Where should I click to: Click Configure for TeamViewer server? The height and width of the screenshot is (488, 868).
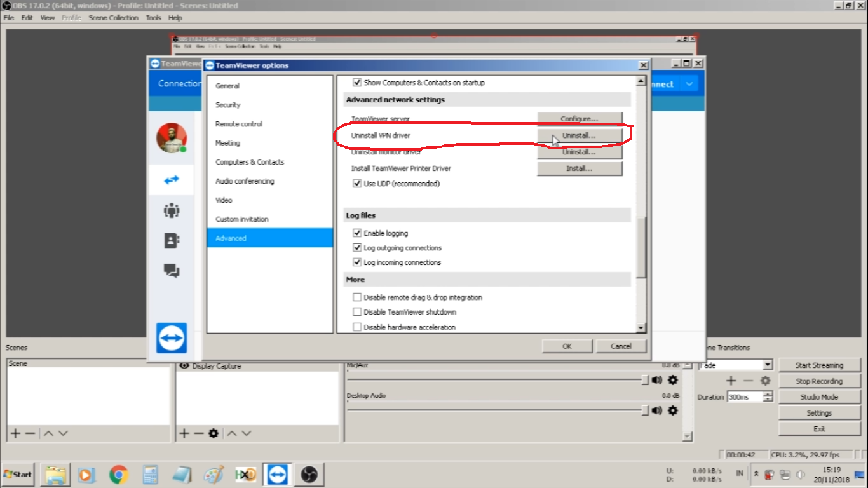580,119
